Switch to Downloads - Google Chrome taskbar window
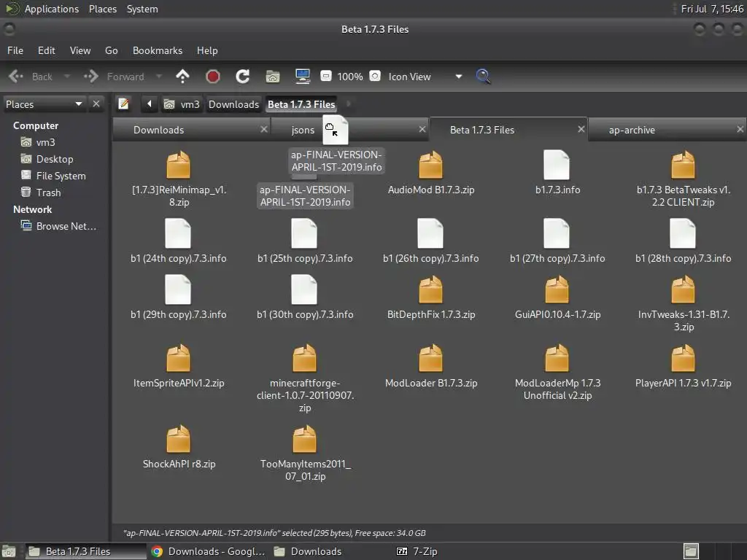Screen dimensions: 747x560 208,551
